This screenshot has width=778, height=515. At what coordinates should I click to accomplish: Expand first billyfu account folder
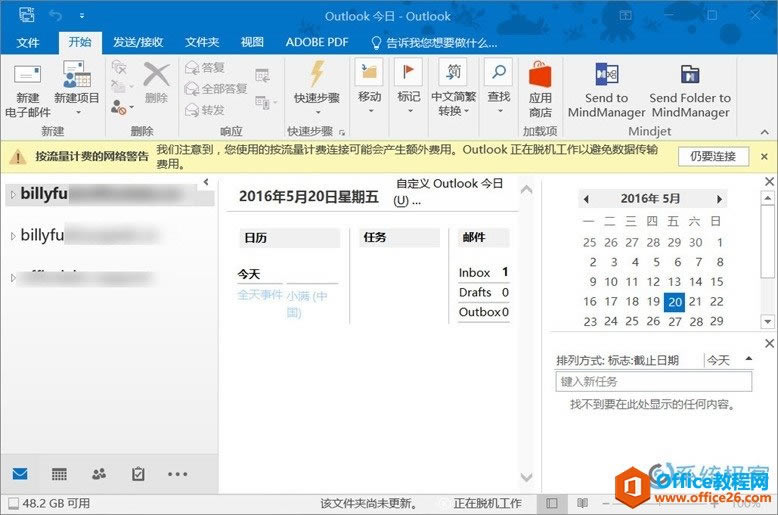point(13,194)
